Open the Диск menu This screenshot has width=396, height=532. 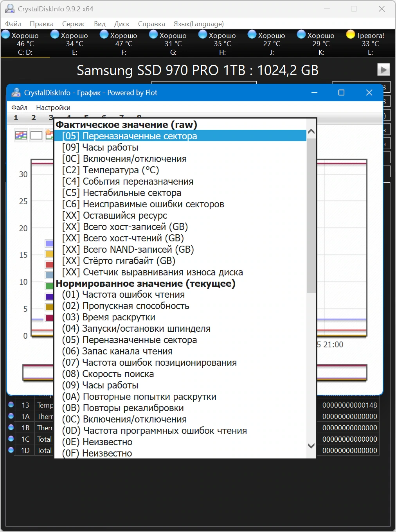pyautogui.click(x=122, y=24)
